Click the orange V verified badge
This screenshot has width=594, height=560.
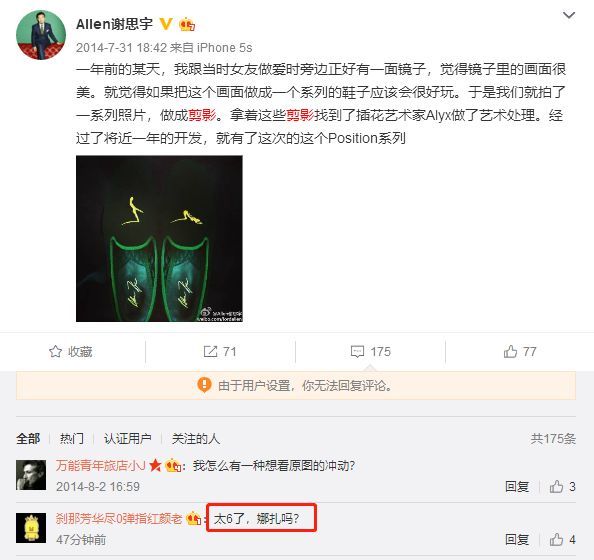tap(166, 24)
